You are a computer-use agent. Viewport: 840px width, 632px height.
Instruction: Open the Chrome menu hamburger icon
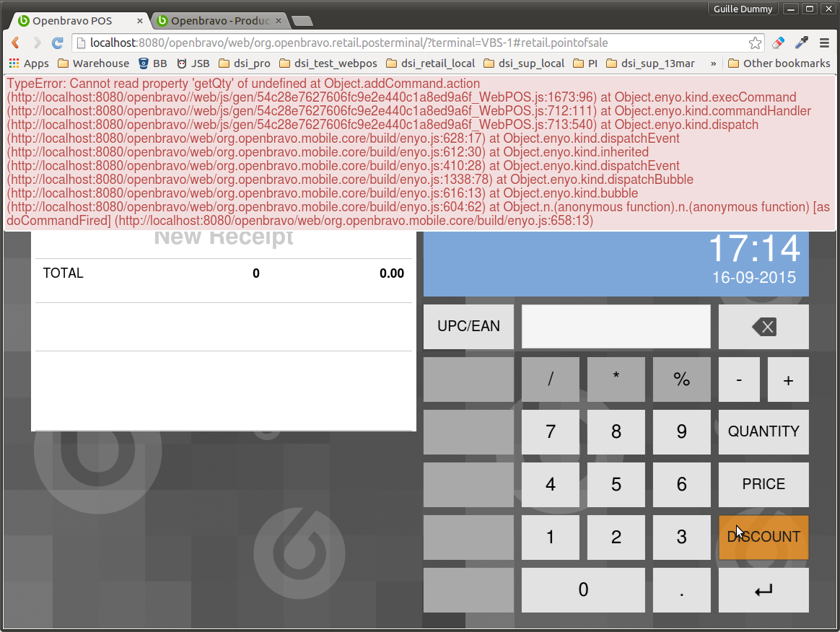pos(824,43)
